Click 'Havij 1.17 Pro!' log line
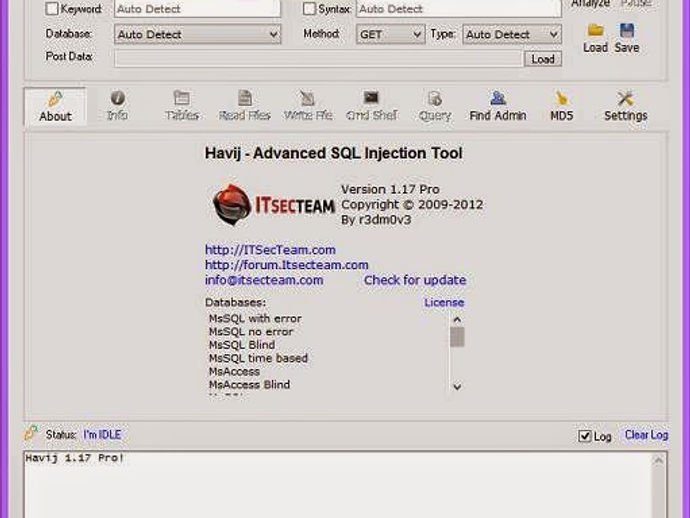 coord(75,458)
